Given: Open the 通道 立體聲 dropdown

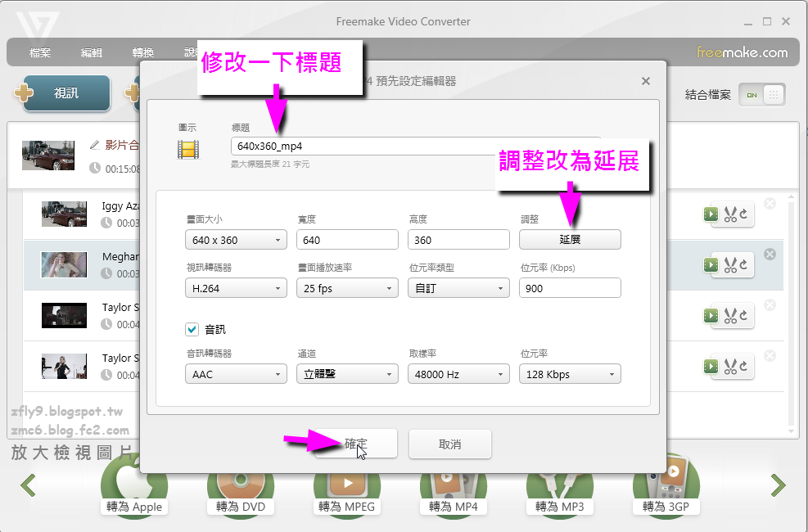Looking at the screenshot, I should tap(347, 374).
